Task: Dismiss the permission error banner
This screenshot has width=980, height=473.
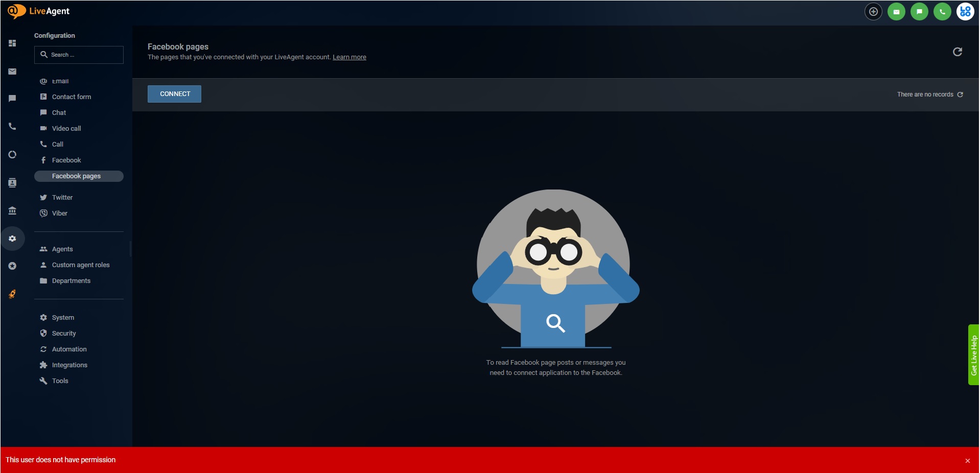Action: pyautogui.click(x=967, y=461)
